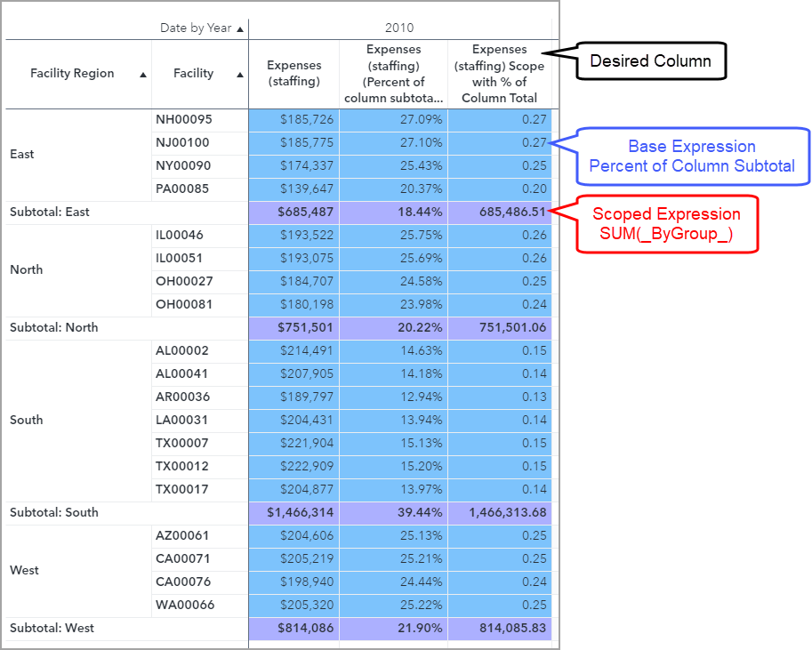The width and height of the screenshot is (812, 650).
Task: Click the red "Scoped Expression" callout
Action: [665, 224]
